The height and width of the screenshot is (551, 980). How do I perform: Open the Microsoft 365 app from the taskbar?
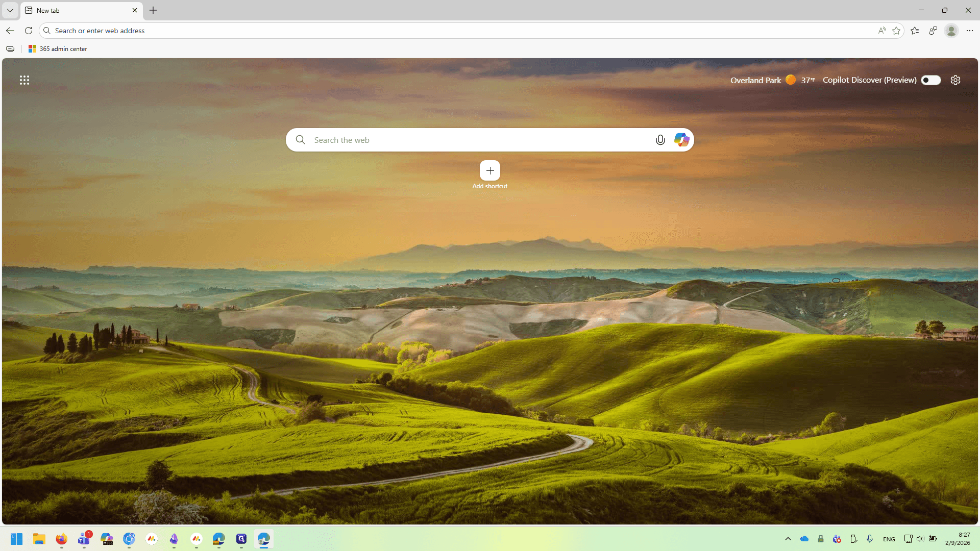click(107, 539)
